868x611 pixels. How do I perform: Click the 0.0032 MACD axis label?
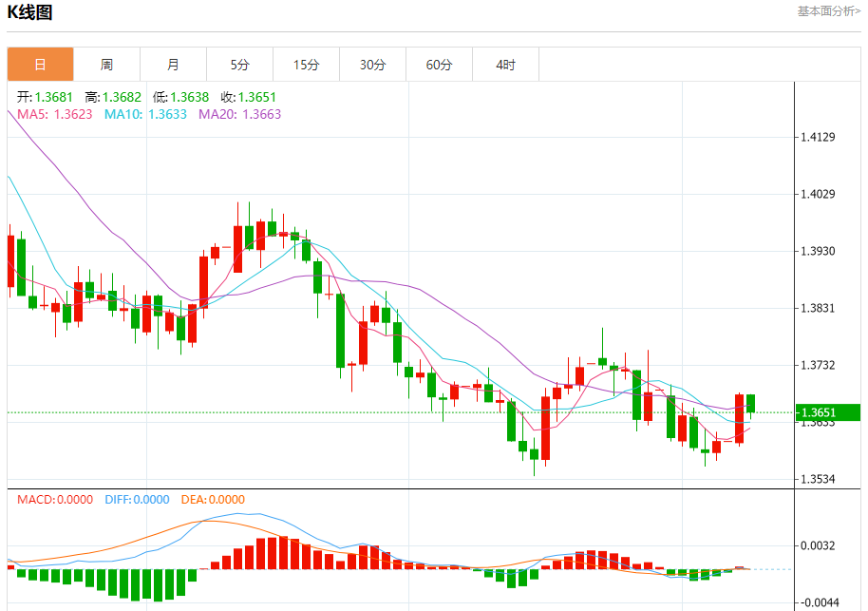pyautogui.click(x=818, y=545)
